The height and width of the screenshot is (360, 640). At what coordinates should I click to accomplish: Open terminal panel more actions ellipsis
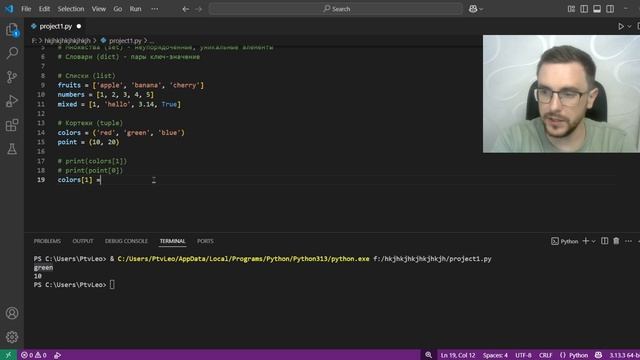(628, 241)
